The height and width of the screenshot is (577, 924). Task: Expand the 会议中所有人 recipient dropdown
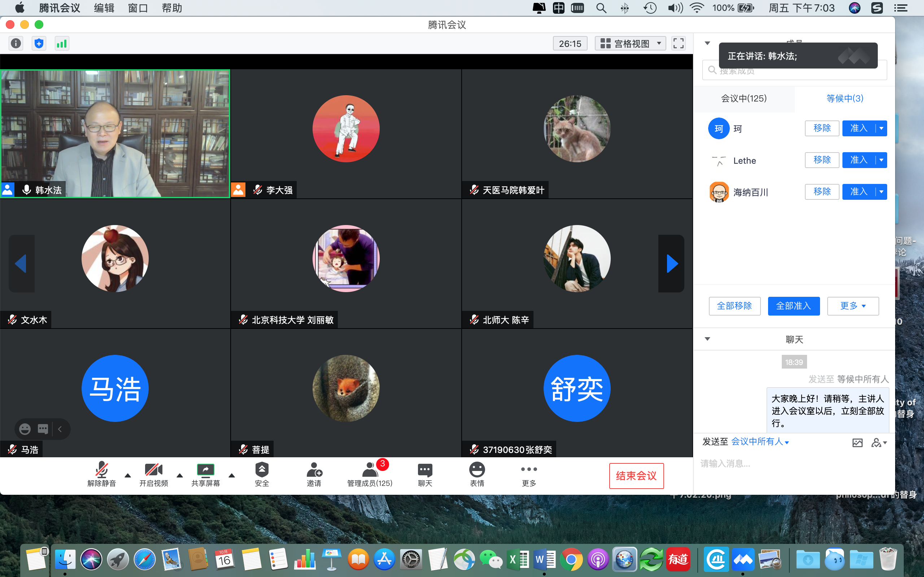[x=760, y=442]
